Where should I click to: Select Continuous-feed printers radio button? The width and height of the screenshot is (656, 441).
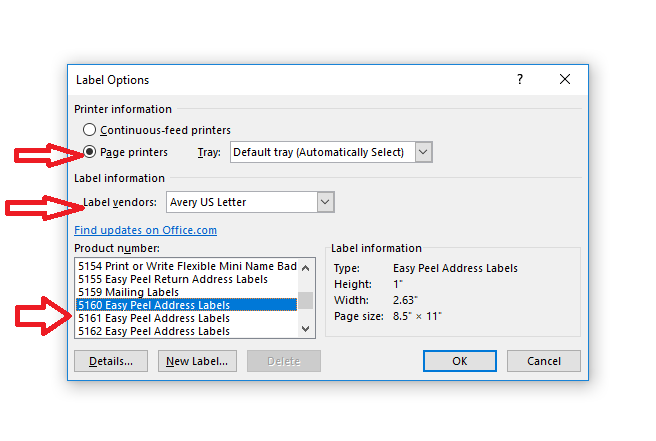coord(90,130)
